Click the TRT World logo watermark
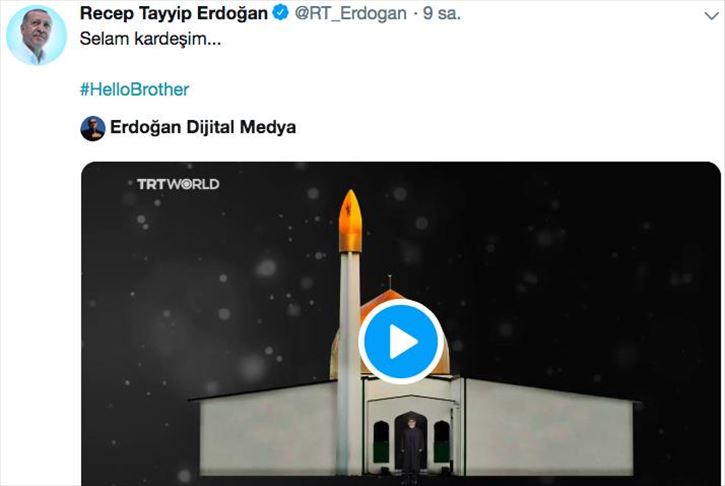The width and height of the screenshot is (725, 486). pyautogui.click(x=178, y=184)
